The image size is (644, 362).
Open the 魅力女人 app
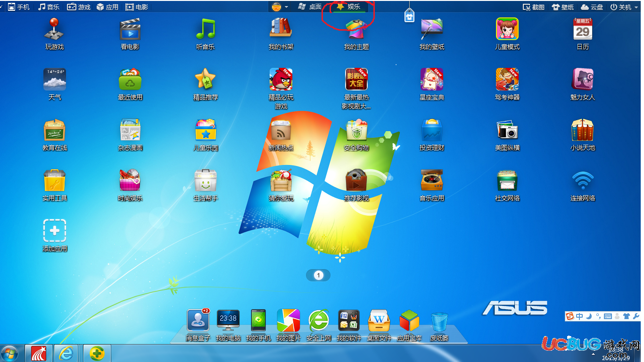(583, 79)
